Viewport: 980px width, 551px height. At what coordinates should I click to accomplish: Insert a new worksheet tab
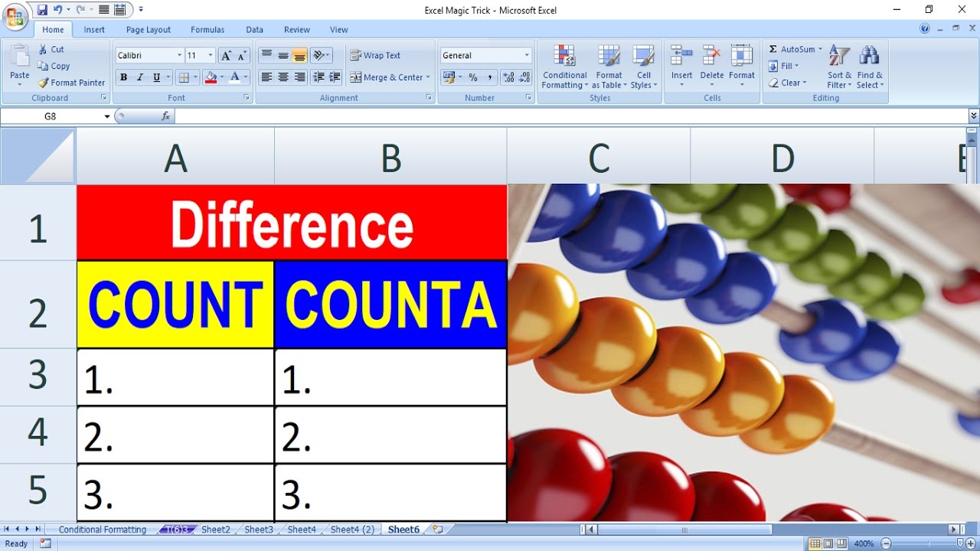coord(437,529)
